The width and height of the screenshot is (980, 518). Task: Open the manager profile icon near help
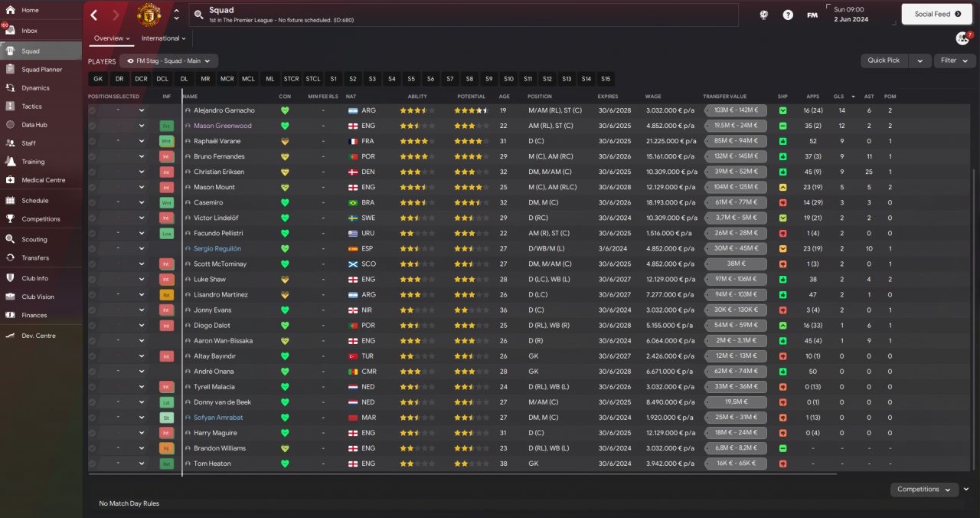(763, 15)
